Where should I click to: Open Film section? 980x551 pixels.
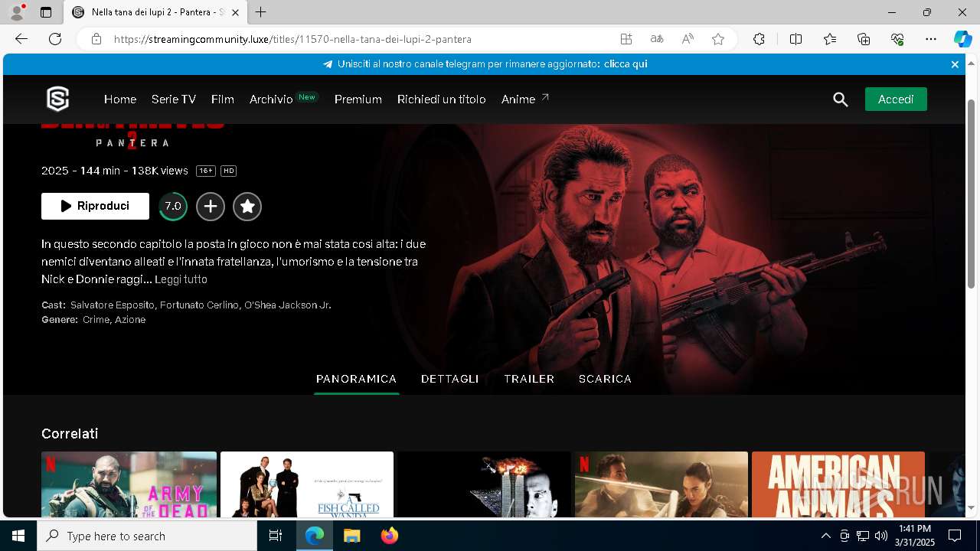pos(223,99)
